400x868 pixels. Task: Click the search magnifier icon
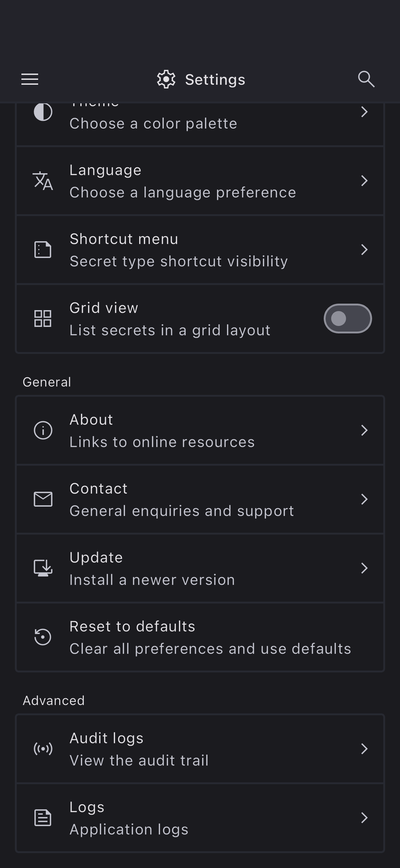pyautogui.click(x=366, y=79)
